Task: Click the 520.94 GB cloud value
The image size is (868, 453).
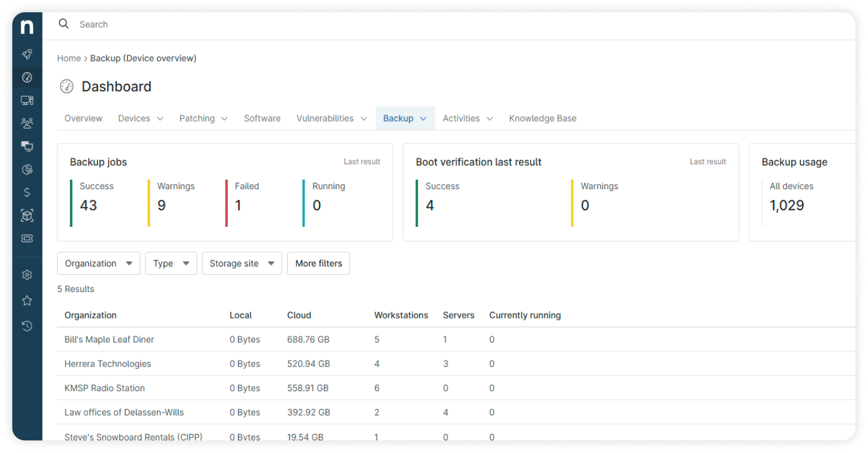Action: pos(309,364)
